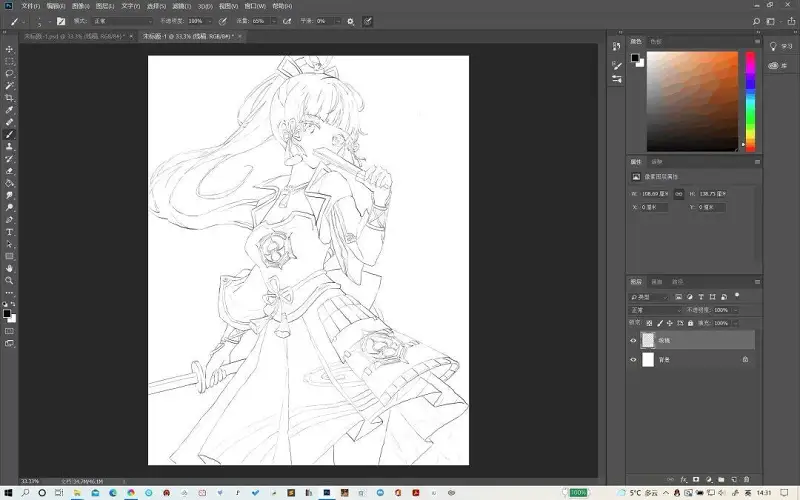Hide the background layer eye icon

633,360
